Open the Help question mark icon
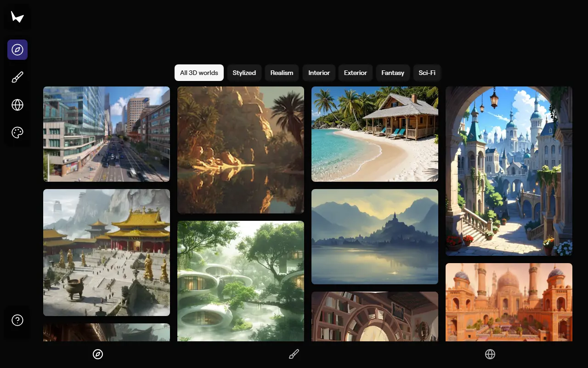This screenshot has width=588, height=368. click(17, 319)
